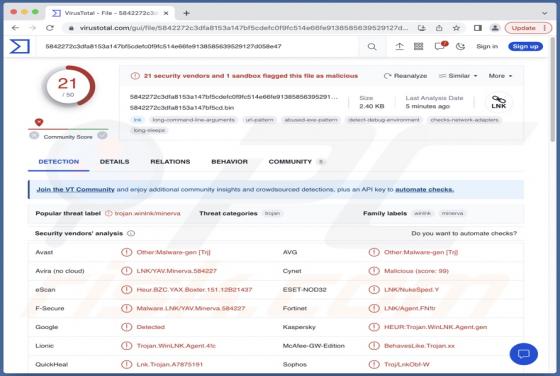Click Reanalyze button

[x=406, y=76]
